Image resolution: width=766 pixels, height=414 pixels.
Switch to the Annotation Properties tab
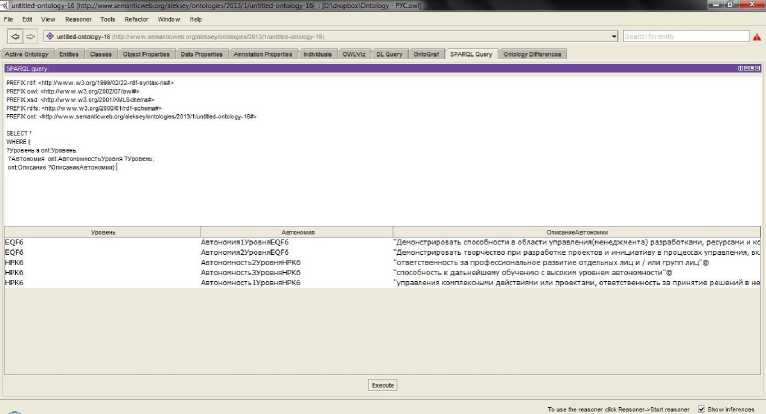263,54
